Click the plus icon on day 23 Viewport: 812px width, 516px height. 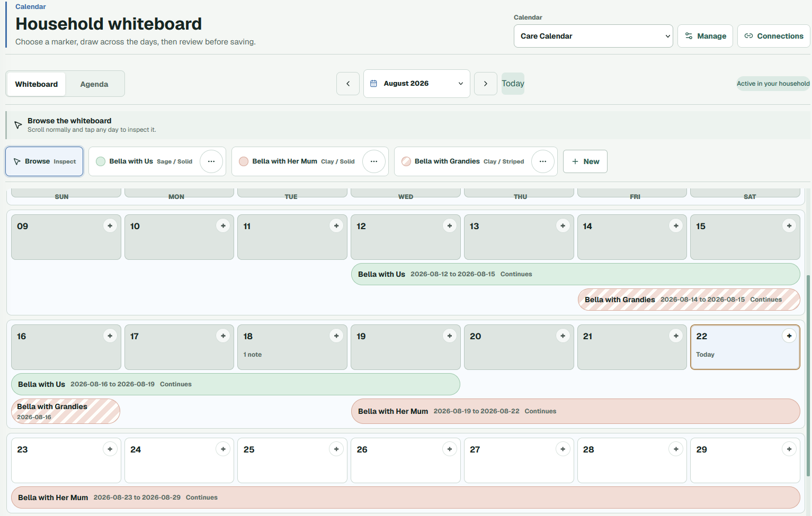[110, 449]
